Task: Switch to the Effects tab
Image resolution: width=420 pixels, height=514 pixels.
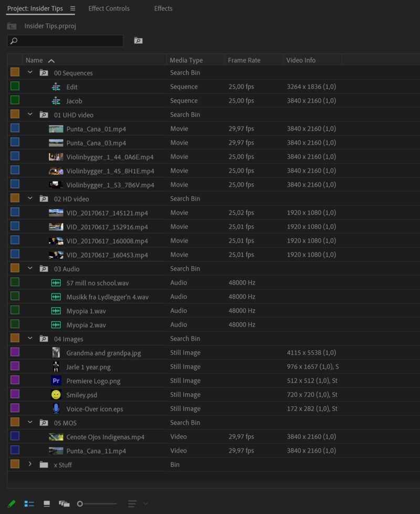Action: pyautogui.click(x=163, y=8)
